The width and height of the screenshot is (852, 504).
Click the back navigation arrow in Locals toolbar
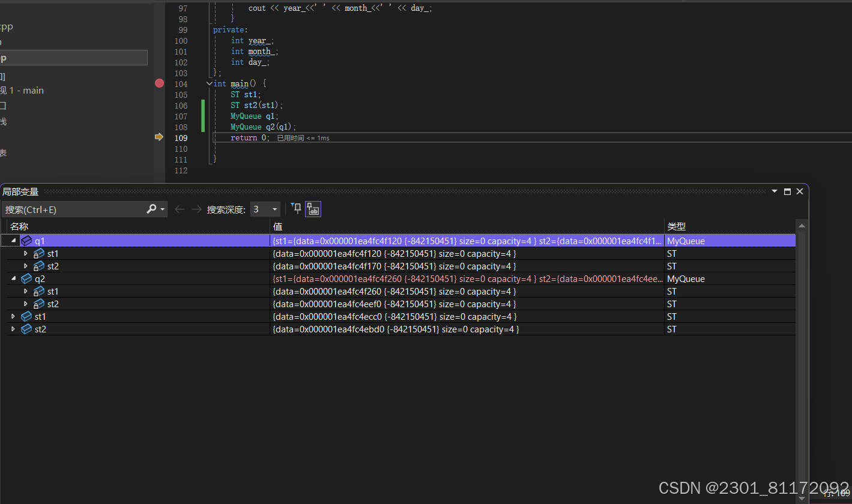(x=180, y=209)
